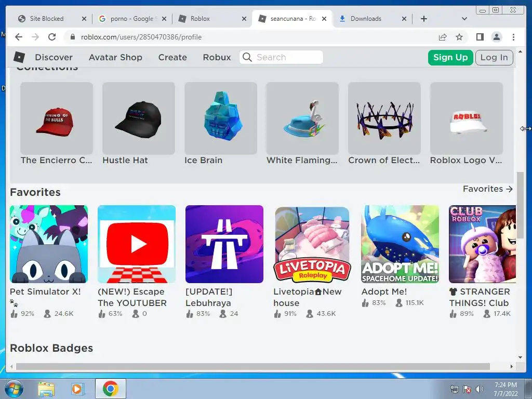Close the seancunana tab
Screen dimensions: 532x399
324,19
